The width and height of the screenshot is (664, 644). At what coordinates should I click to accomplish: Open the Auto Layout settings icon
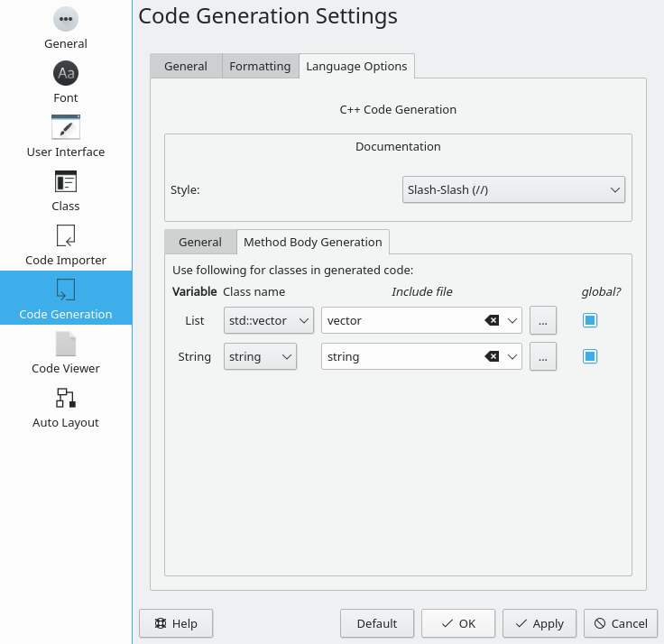coord(66,398)
